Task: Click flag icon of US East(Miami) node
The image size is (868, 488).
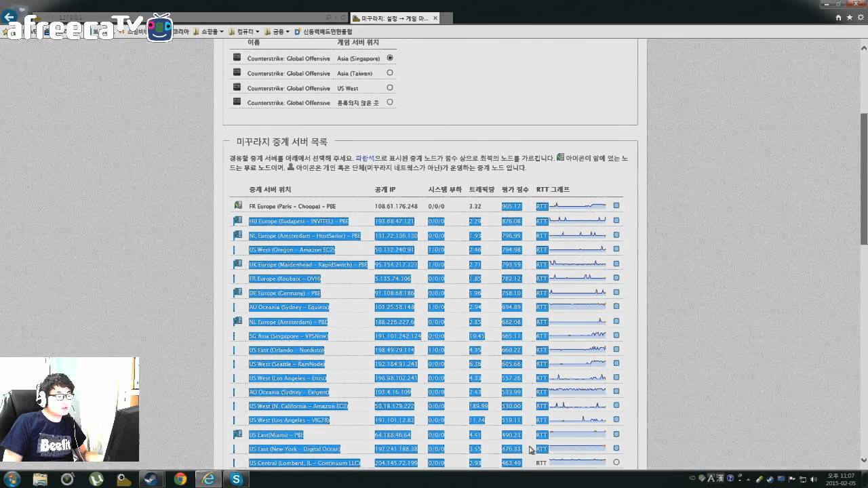Action: [238, 434]
